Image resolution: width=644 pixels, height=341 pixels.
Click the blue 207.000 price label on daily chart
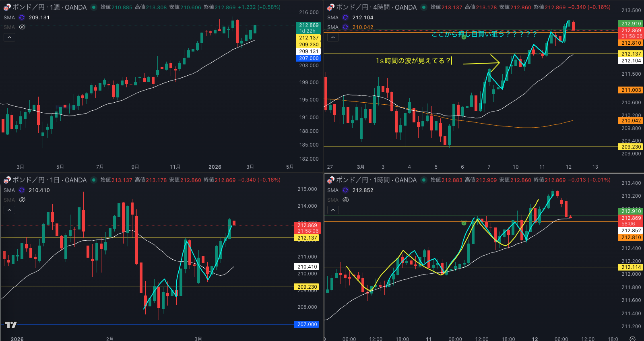click(307, 324)
